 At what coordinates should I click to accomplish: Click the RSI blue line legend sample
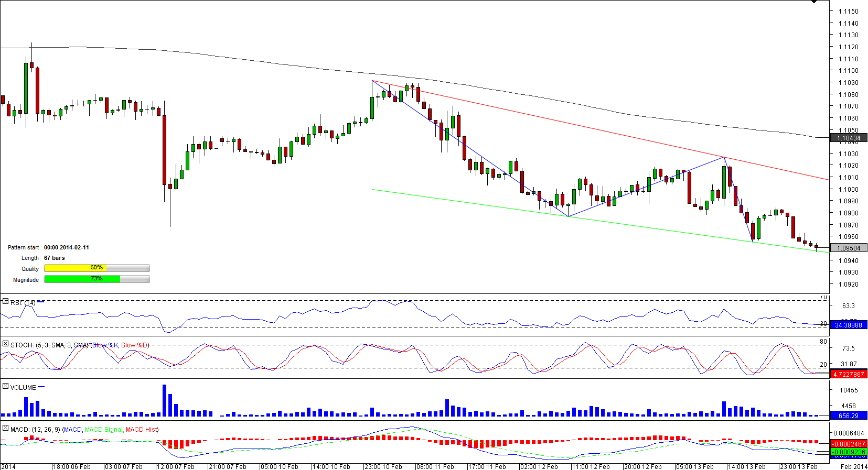41,302
